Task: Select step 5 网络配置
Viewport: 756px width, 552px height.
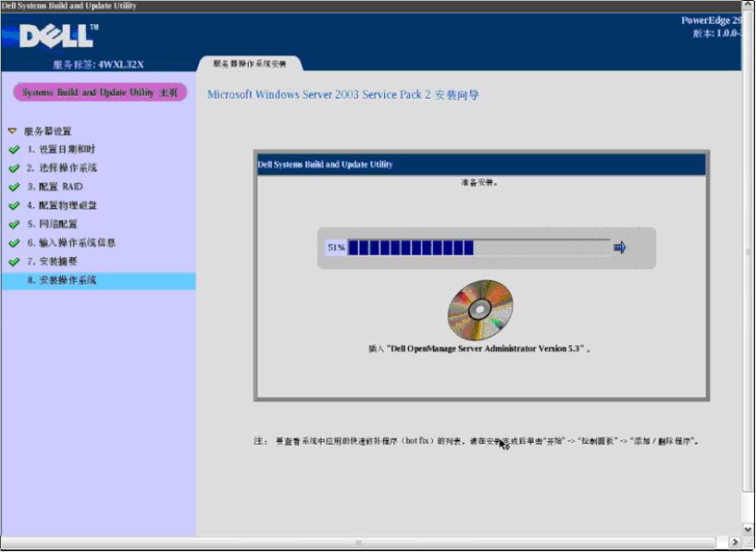Action: click(x=52, y=225)
